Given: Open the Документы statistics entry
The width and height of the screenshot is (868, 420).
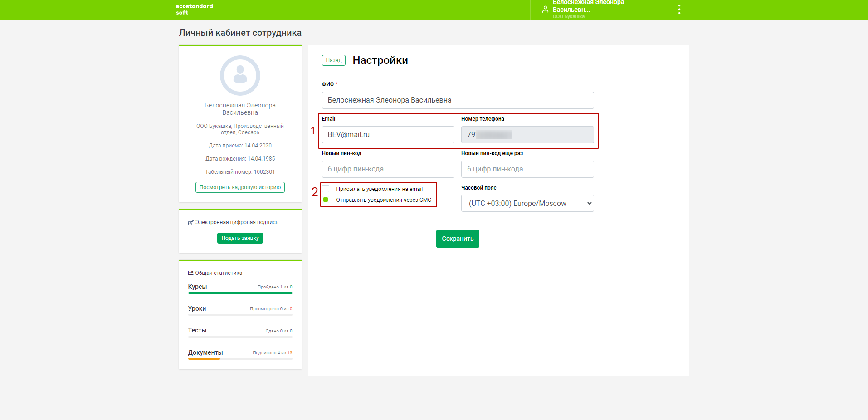Looking at the screenshot, I should [205, 352].
